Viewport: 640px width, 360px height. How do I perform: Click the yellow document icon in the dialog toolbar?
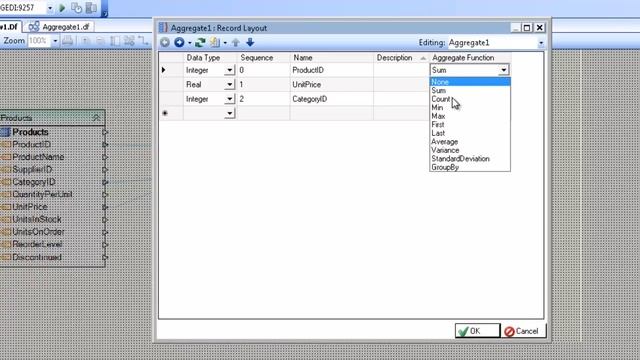click(215, 42)
